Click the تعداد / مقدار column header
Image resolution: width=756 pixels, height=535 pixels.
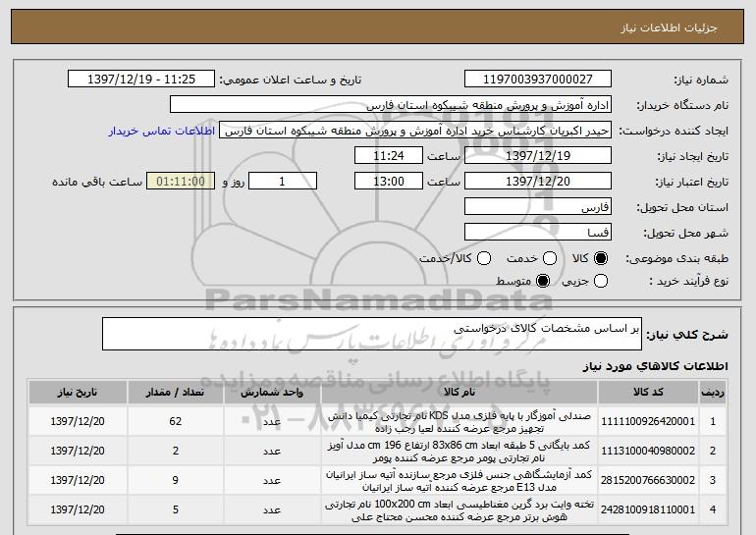175,393
